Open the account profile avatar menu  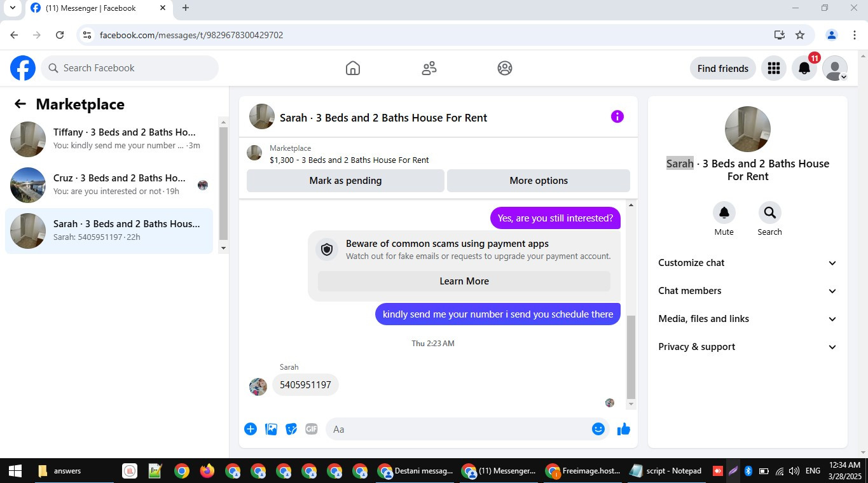(x=835, y=68)
